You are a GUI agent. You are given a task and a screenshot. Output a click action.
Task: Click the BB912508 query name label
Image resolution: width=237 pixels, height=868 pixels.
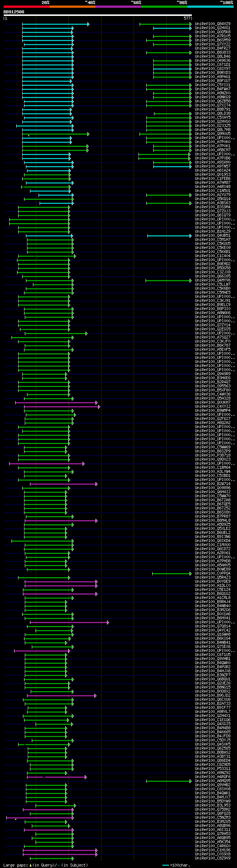[14, 12]
